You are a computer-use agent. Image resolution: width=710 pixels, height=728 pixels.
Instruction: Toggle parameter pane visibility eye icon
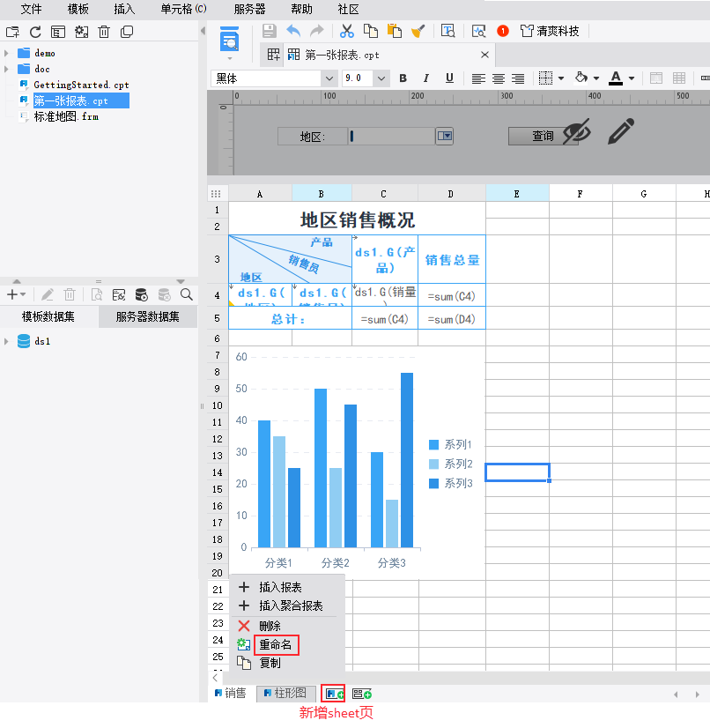(577, 131)
